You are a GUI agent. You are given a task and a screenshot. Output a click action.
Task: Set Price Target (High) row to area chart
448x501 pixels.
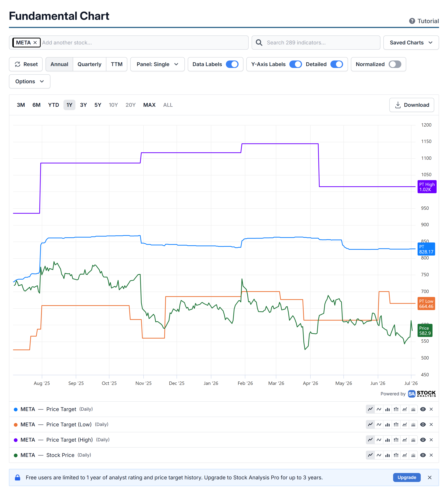405,440
